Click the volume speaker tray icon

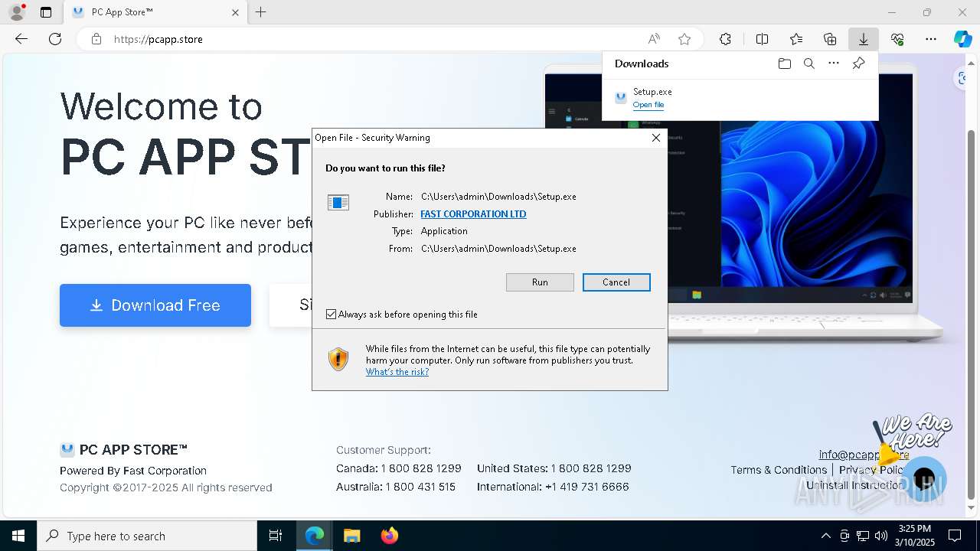point(881,536)
